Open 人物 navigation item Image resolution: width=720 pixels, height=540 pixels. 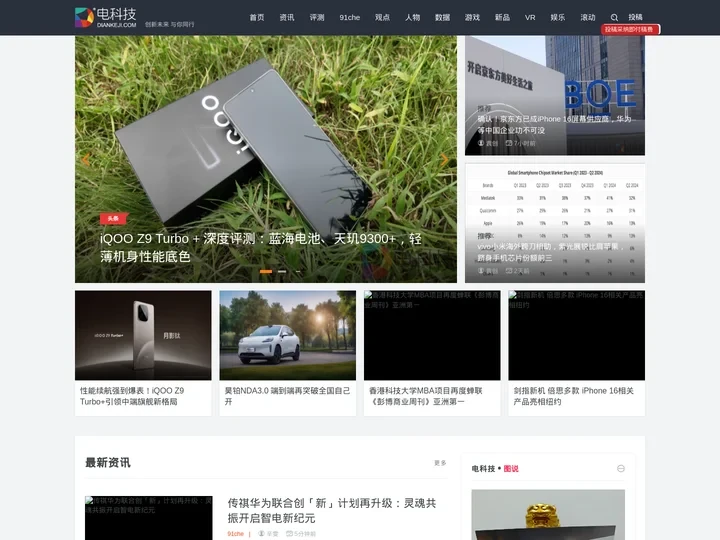click(412, 17)
